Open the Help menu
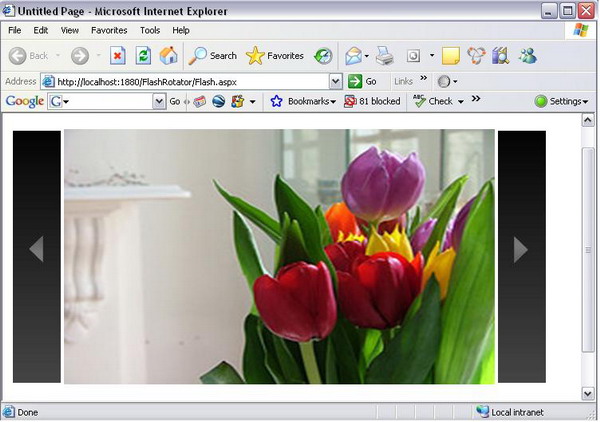The image size is (600, 422). (181, 30)
